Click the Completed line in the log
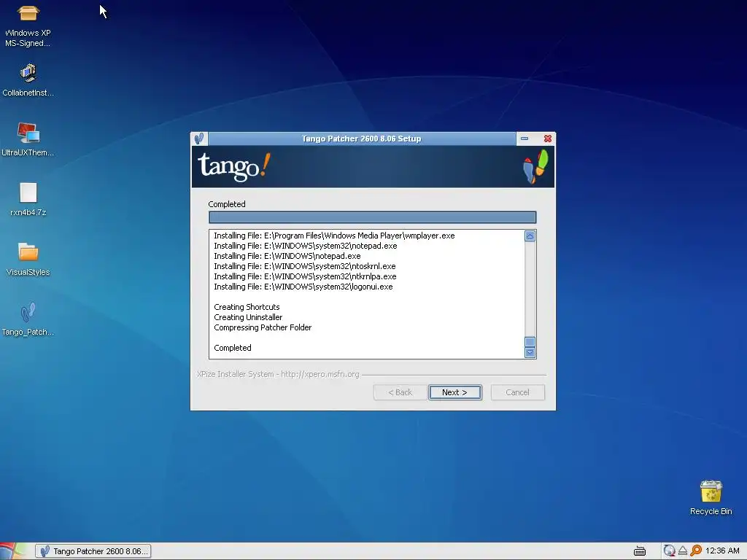Viewport: 747px width, 560px height. coord(233,348)
